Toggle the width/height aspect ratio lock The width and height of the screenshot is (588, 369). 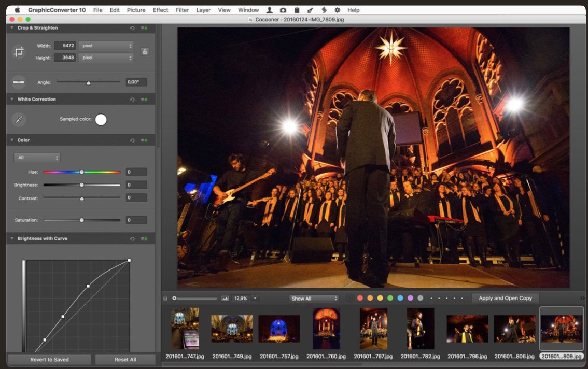point(145,52)
